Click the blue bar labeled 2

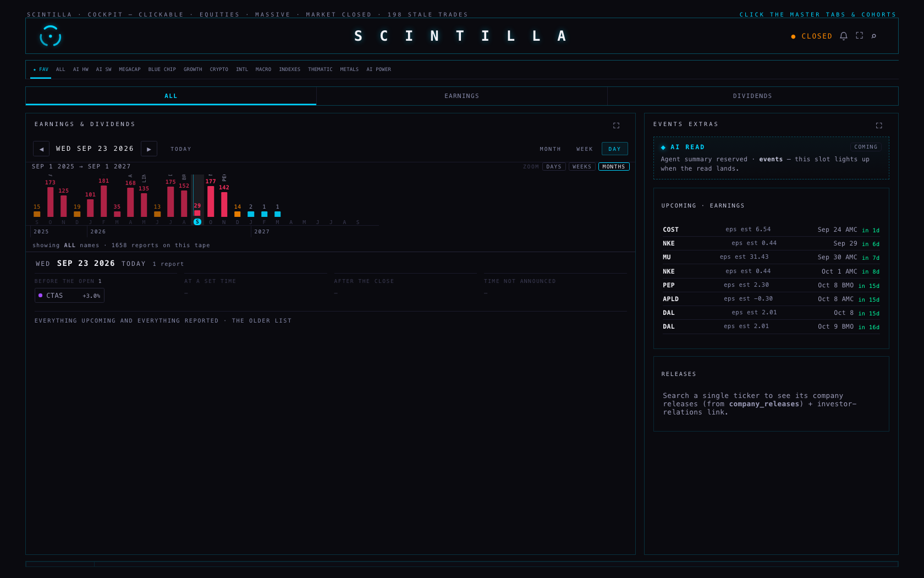tap(251, 214)
